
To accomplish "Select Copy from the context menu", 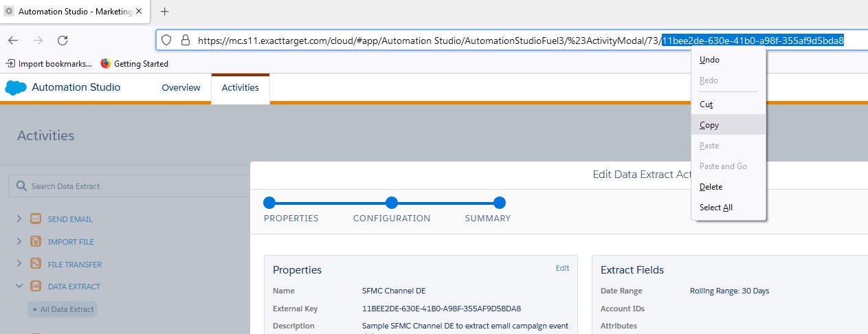I will tap(709, 125).
